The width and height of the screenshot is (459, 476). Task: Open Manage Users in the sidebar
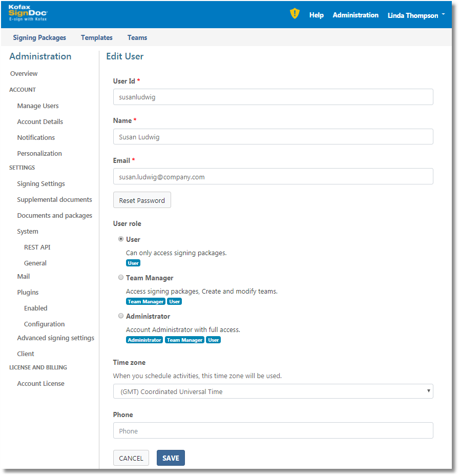(x=38, y=106)
